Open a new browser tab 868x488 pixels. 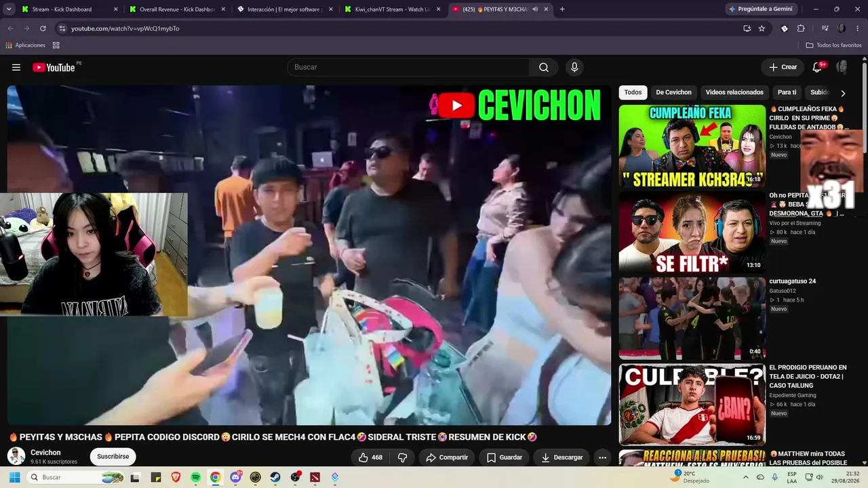pos(562,9)
